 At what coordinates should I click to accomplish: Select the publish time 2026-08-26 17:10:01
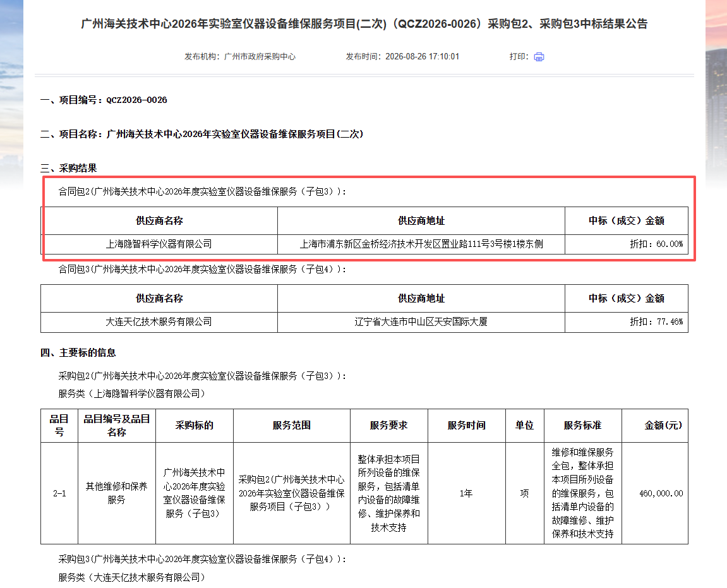(x=422, y=57)
